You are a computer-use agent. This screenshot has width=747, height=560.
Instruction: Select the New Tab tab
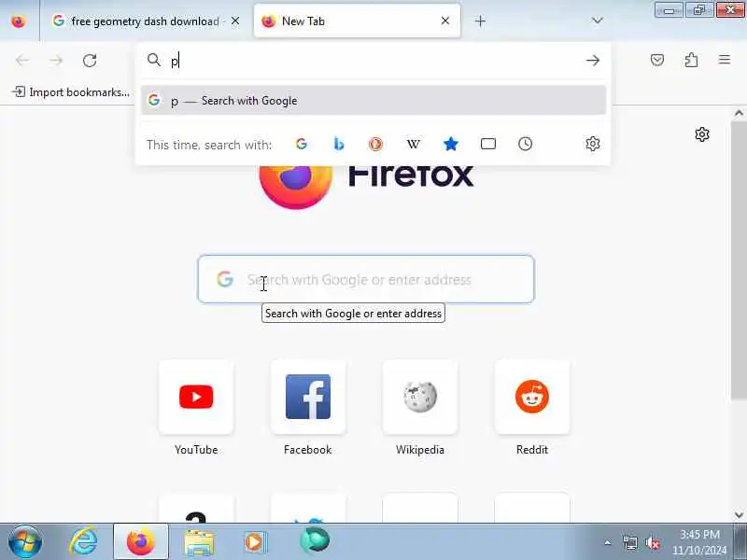click(x=357, y=21)
